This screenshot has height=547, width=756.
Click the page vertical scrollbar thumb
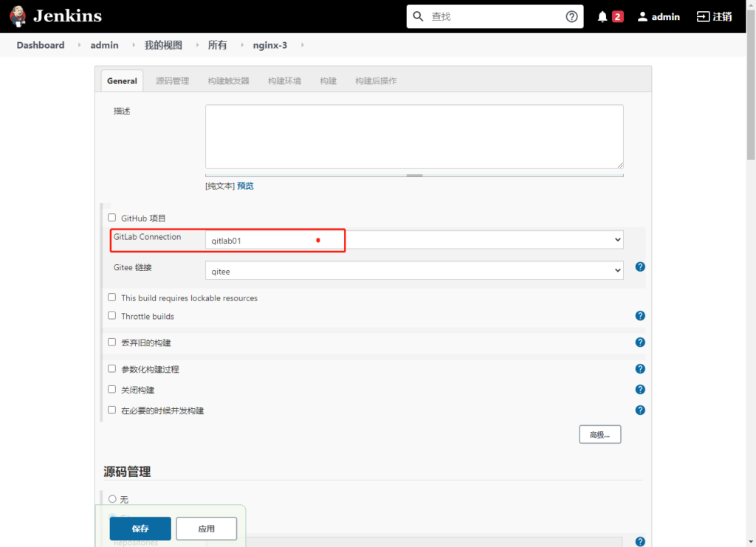[x=751, y=84]
